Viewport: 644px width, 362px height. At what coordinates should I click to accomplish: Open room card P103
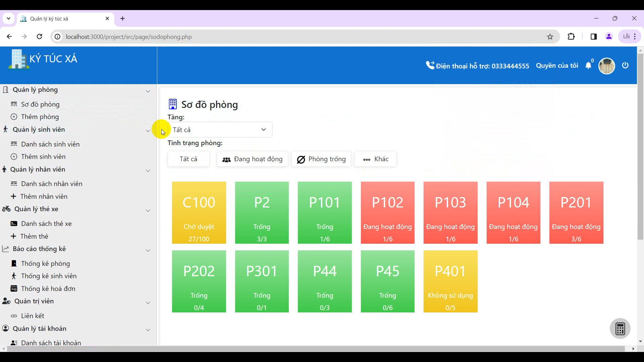click(x=450, y=213)
